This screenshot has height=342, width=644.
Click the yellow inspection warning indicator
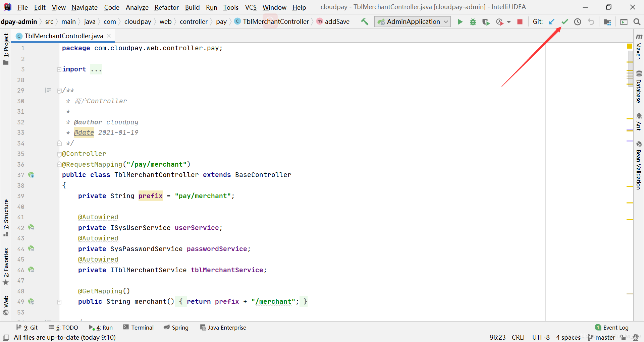[630, 46]
